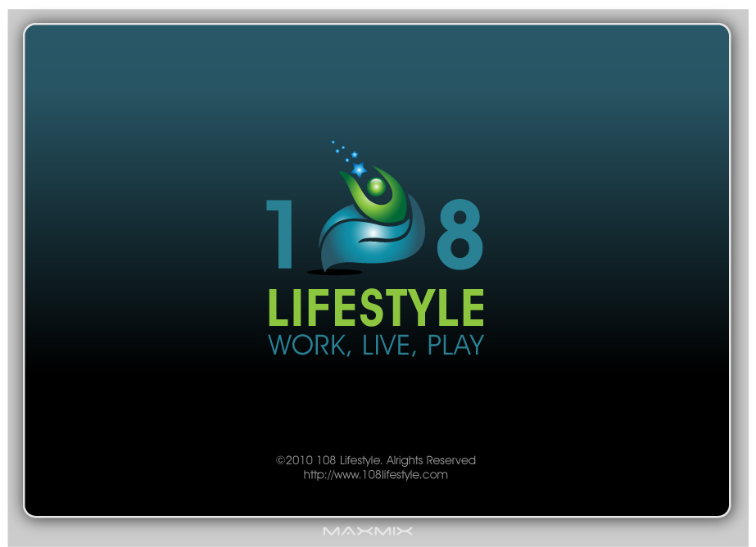Click the MAXMIX watermark logo at the bottom
This screenshot has height=547, width=756.
[x=368, y=531]
